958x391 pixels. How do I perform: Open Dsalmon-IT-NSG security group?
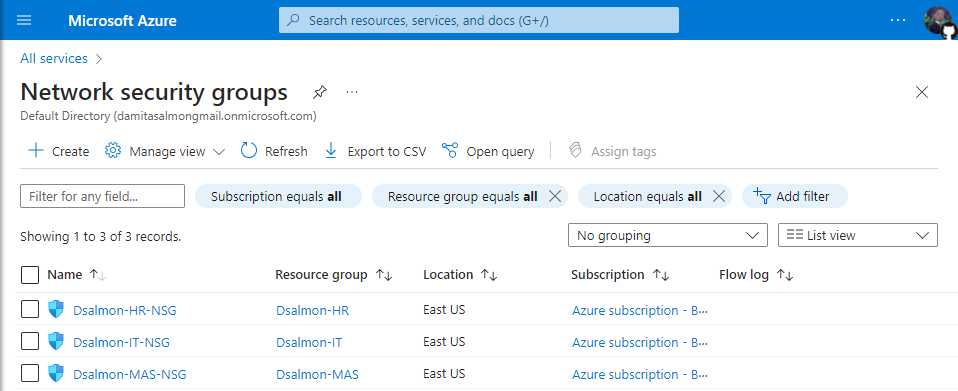pyautogui.click(x=122, y=342)
